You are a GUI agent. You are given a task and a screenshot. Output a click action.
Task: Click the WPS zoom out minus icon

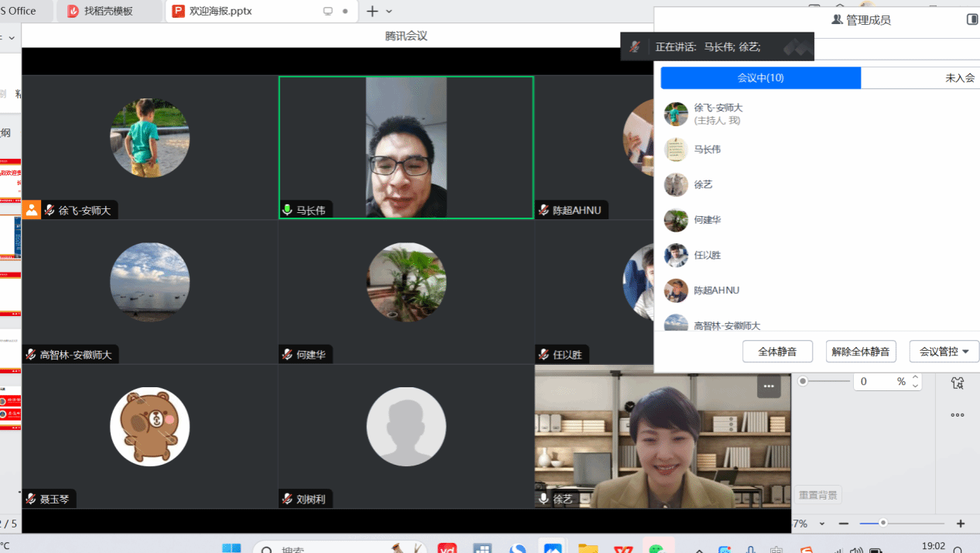tap(844, 524)
